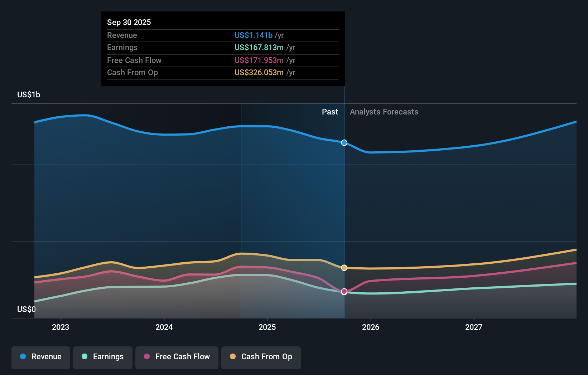Screen dimensions: 588x375
Task: Toggle the Cash From Op series
Action: click(x=261, y=357)
